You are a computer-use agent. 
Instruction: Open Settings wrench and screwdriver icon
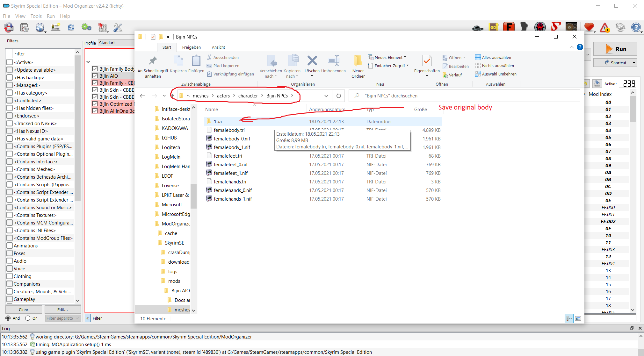click(118, 28)
